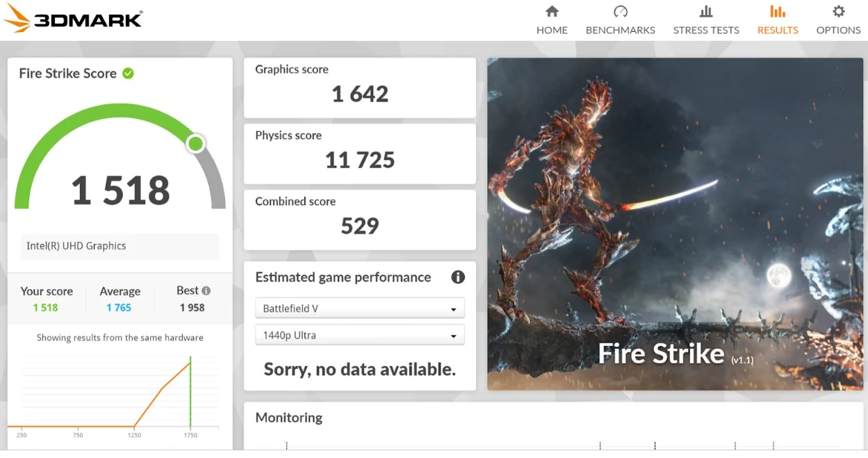The height and width of the screenshot is (458, 868).
Task: Click the Physics score value 11 725
Action: click(360, 160)
